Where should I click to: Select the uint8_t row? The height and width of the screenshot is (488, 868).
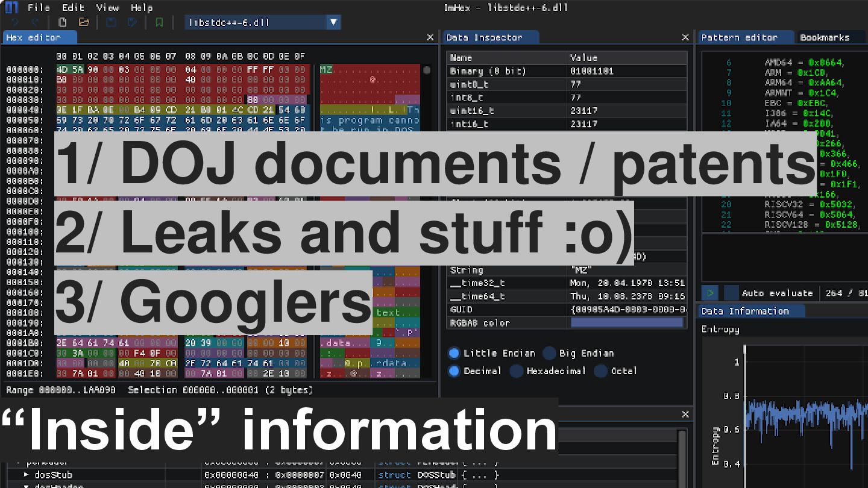[x=567, y=84]
